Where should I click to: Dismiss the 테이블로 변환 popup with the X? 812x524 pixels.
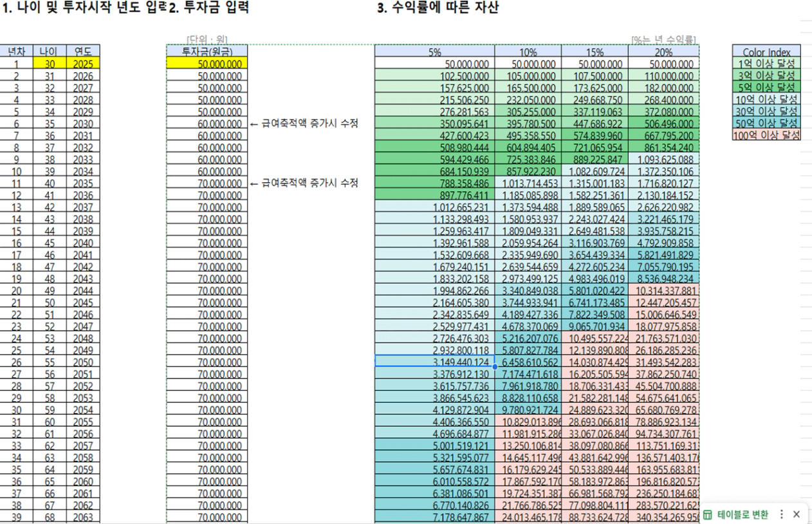(797, 514)
